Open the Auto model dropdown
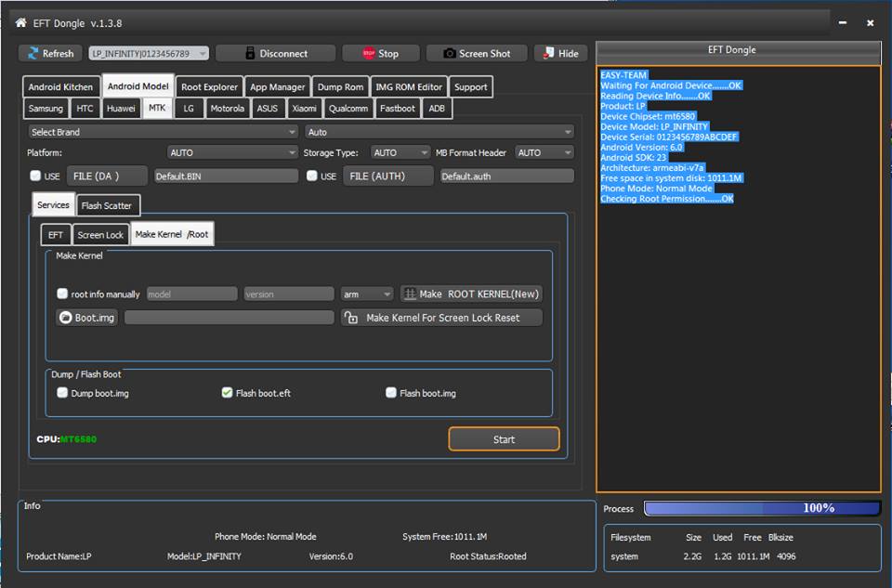The image size is (892, 588). 439,132
